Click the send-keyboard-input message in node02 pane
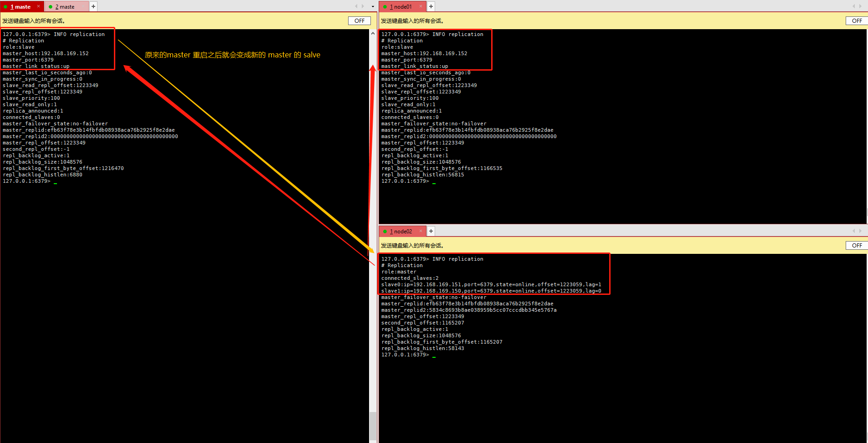The height and width of the screenshot is (443, 868). [412, 246]
